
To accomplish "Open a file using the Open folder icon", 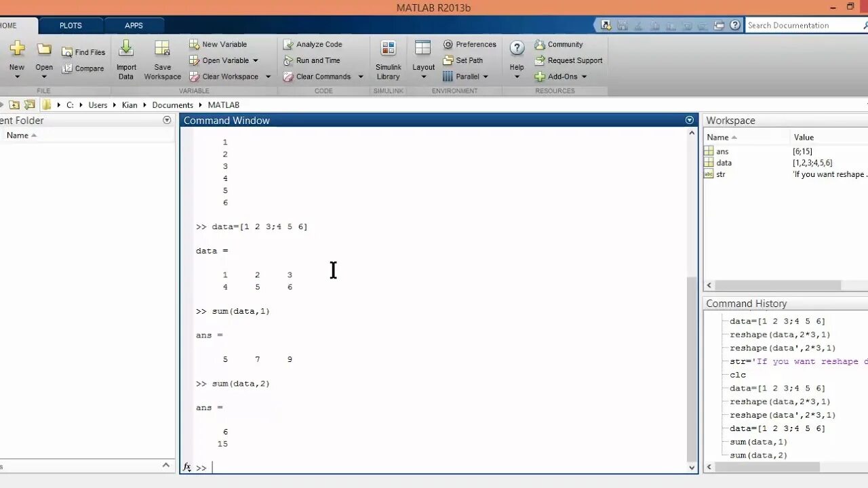I will coord(44,49).
